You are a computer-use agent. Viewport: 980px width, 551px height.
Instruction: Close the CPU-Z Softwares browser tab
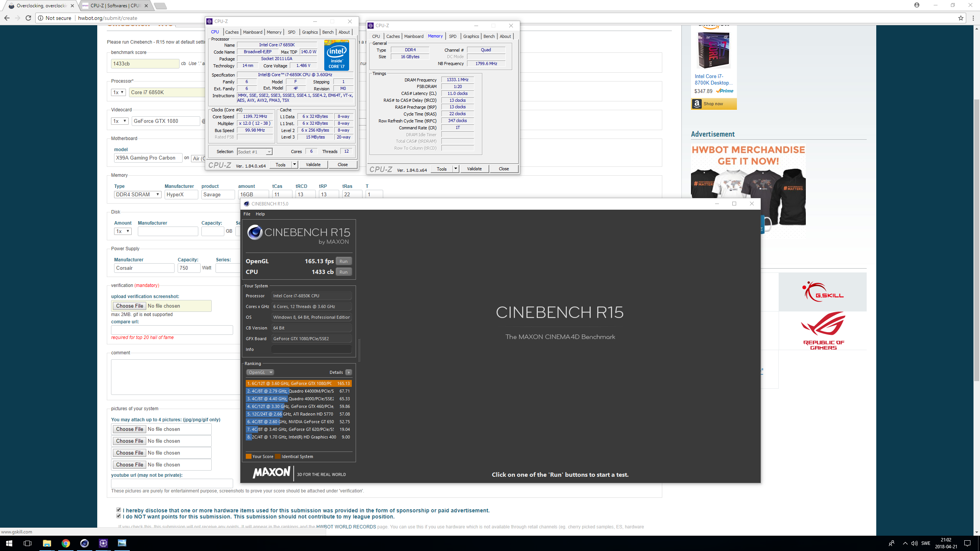[146, 6]
